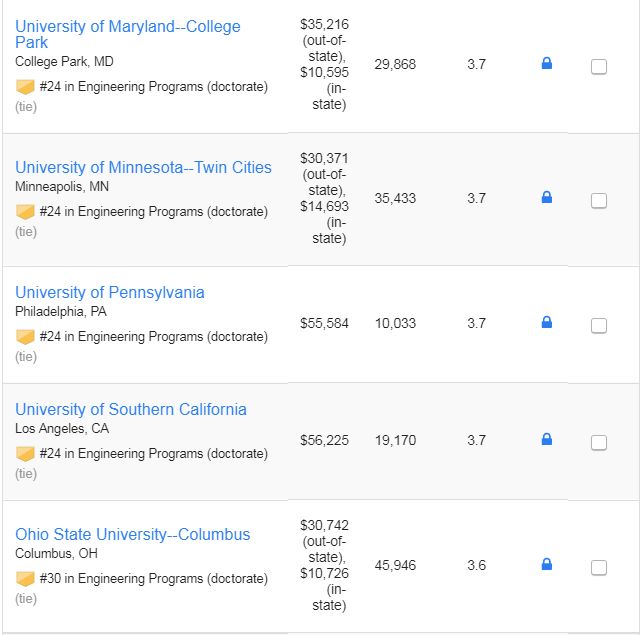Click the lock icon in University of Pennsylvania row
Viewport: 642px width, 635px height.
[547, 322]
